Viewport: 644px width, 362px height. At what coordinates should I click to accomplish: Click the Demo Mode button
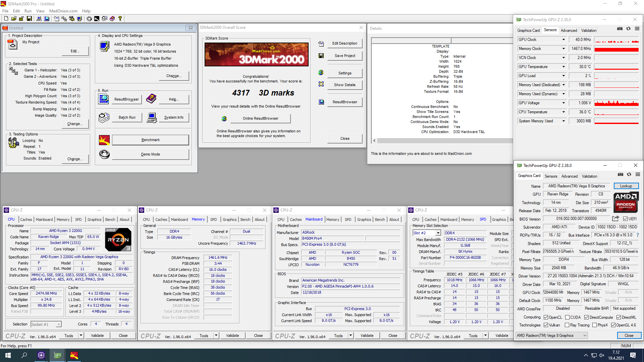click(150, 154)
